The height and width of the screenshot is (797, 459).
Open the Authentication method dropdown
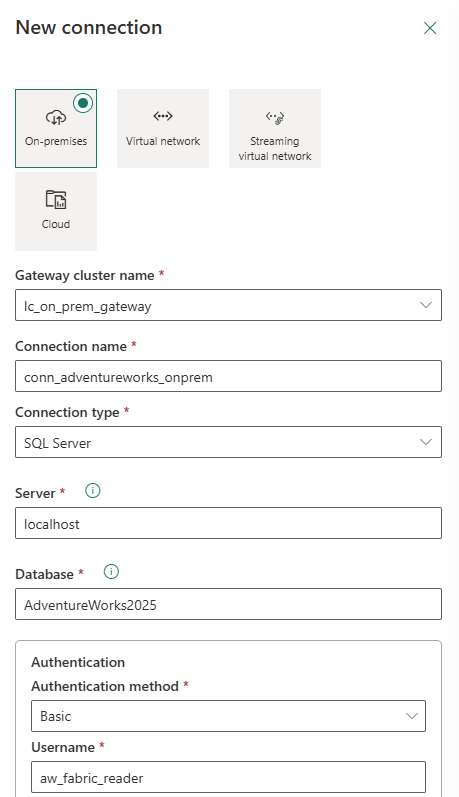228,716
